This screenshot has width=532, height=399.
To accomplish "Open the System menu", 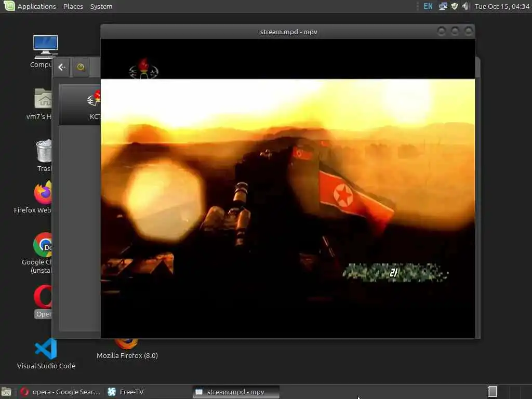I will click(x=101, y=6).
